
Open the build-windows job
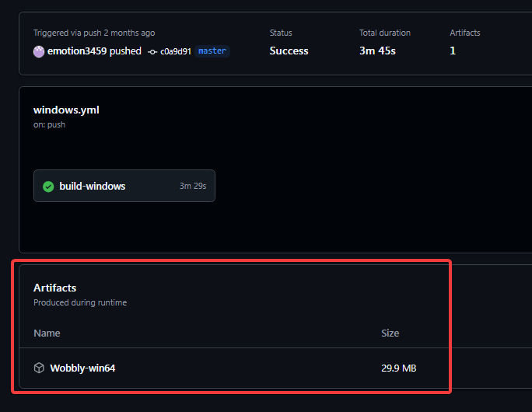click(x=92, y=187)
